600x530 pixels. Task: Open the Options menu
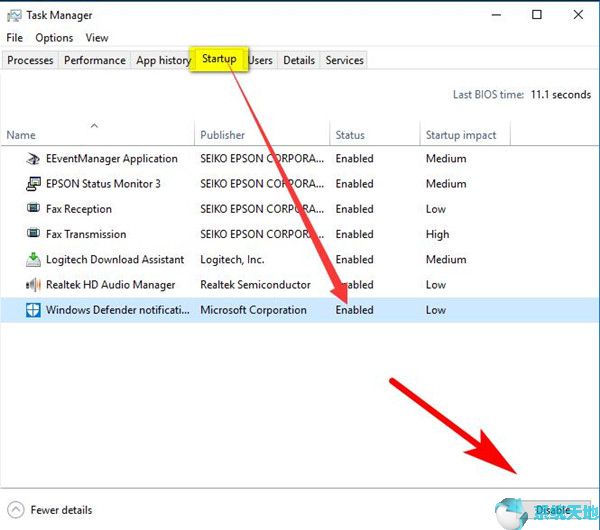54,38
